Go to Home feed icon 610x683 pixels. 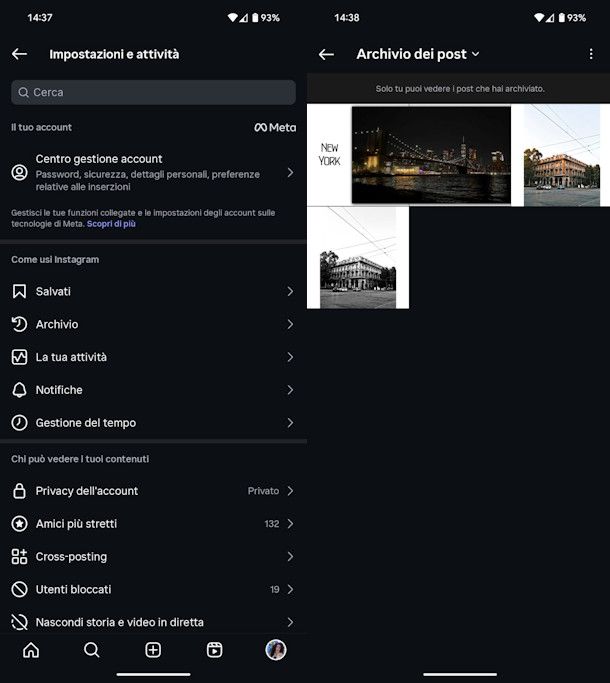[x=31, y=650]
